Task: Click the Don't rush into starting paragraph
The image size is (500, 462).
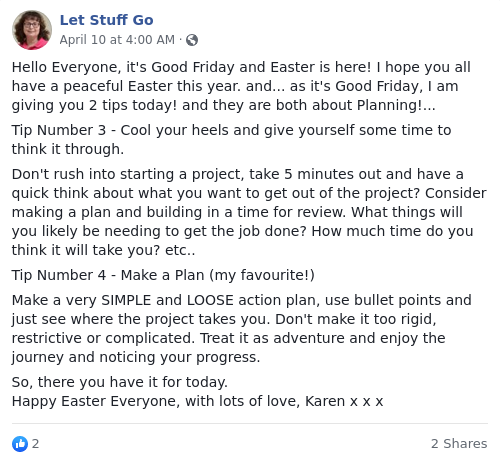Action: point(249,212)
